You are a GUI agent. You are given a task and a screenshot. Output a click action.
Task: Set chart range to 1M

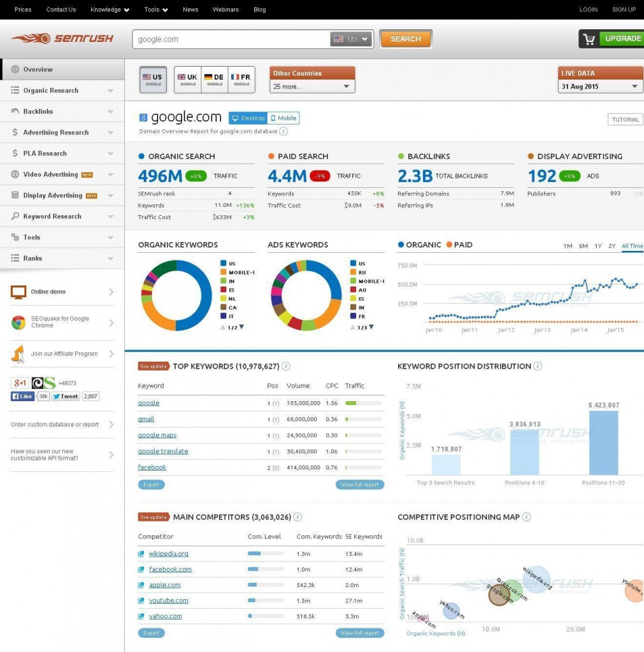pyautogui.click(x=568, y=246)
